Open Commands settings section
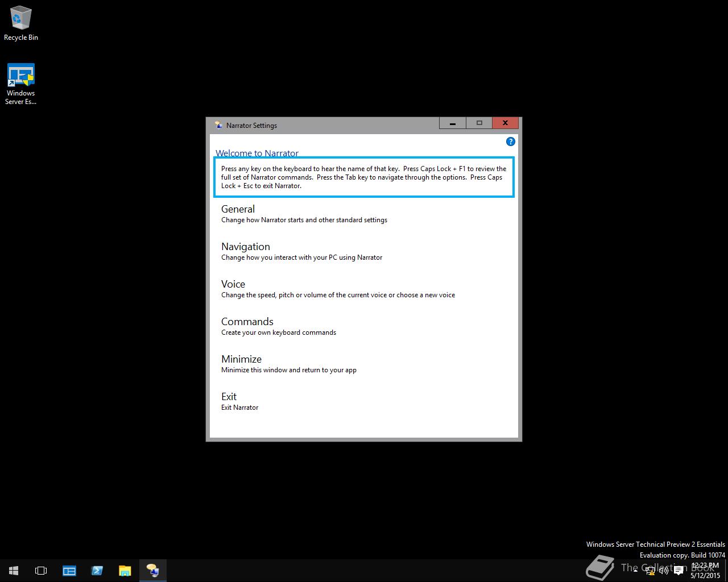This screenshot has width=728, height=582. click(247, 322)
